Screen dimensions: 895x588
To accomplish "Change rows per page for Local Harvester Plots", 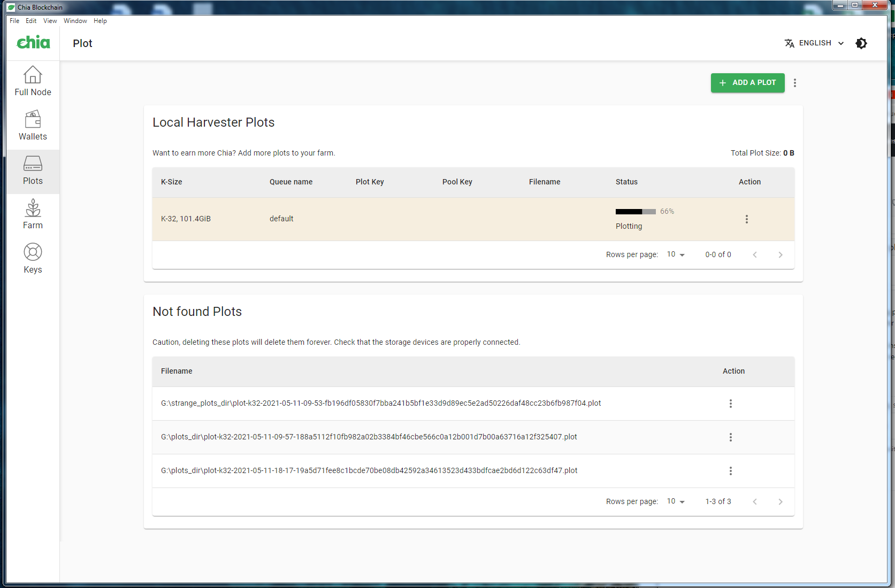I will 675,254.
